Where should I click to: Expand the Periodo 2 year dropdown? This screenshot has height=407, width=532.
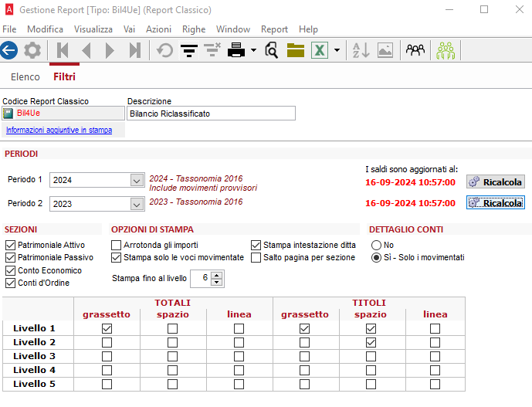(137, 204)
